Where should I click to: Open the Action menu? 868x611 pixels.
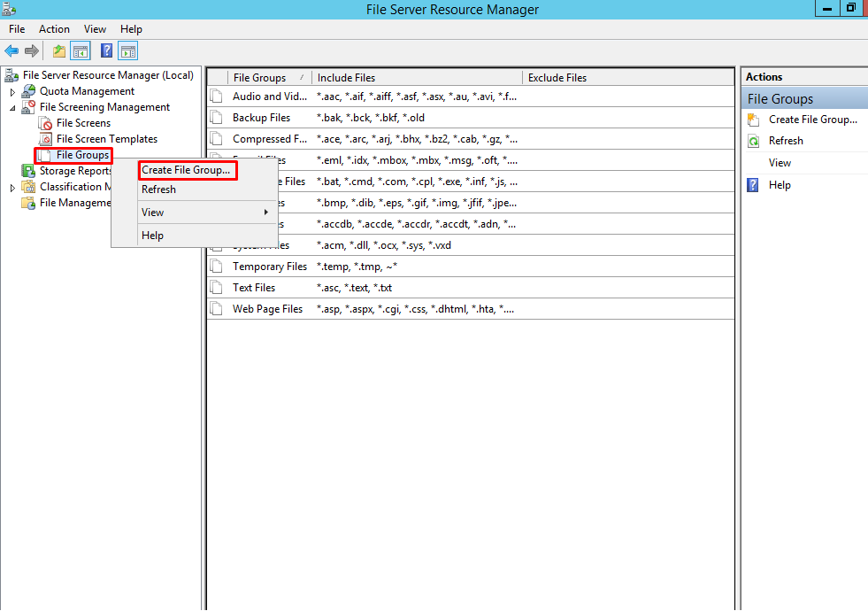[x=54, y=29]
